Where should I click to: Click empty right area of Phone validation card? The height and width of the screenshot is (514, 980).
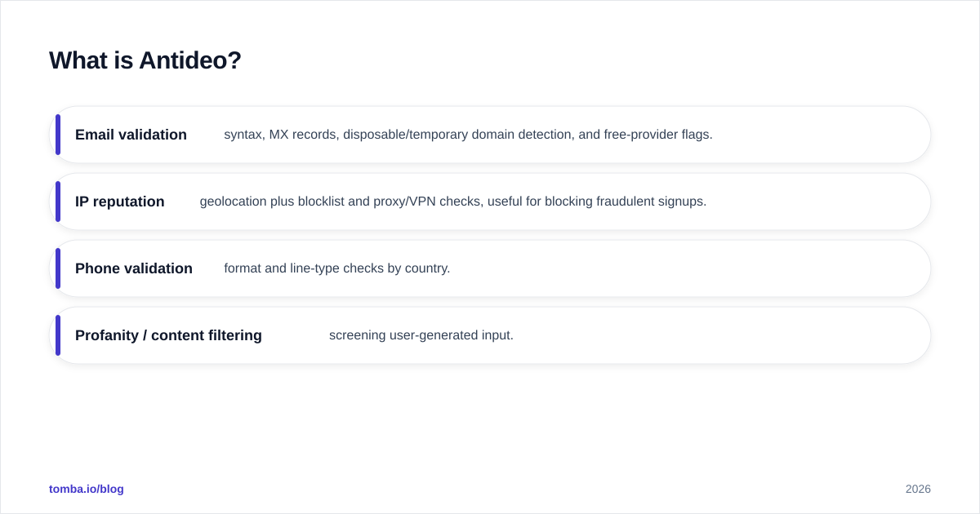(694, 268)
